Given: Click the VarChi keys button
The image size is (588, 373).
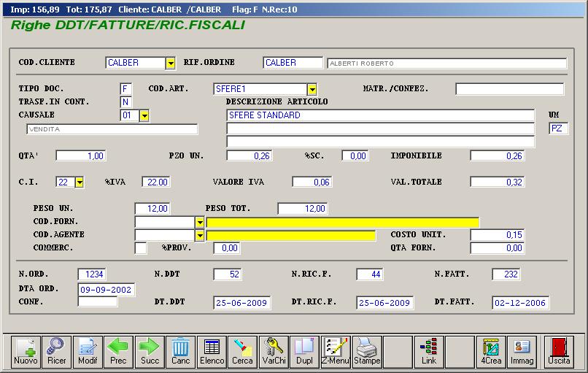Looking at the screenshot, I should pos(274,351).
